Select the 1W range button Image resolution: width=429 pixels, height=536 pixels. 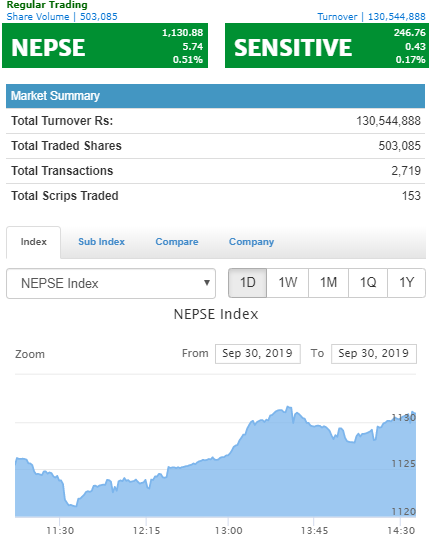pos(287,283)
